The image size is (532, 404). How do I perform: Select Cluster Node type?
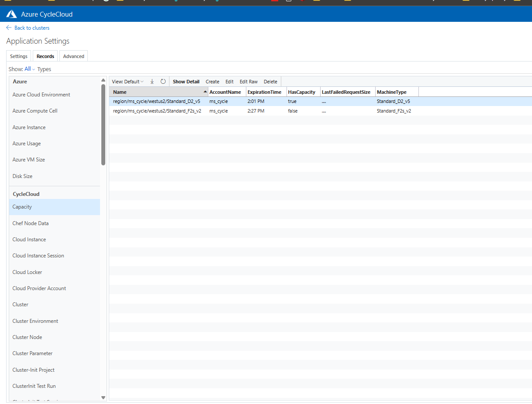[x=54, y=337]
